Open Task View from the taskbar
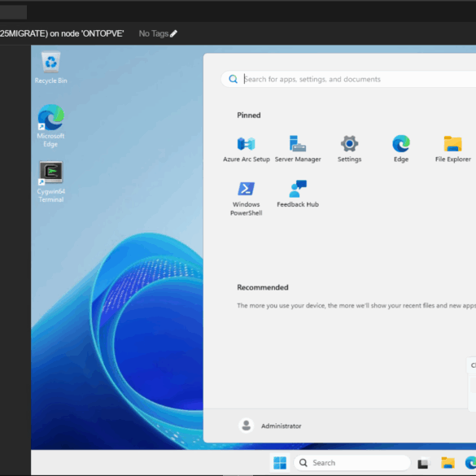476x476 pixels. pyautogui.click(x=423, y=463)
